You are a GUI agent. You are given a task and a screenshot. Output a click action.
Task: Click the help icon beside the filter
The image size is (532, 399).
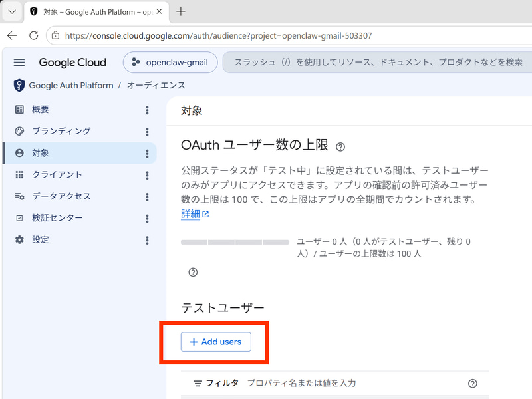coord(473,384)
